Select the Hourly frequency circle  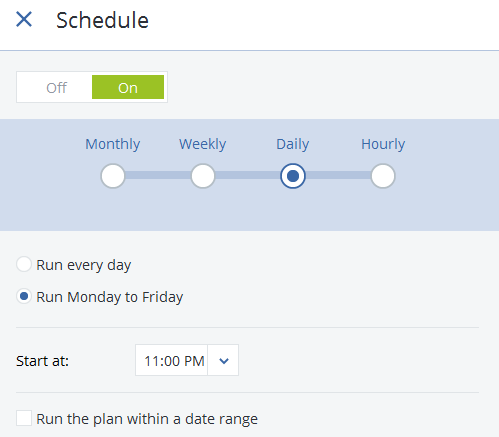point(383,176)
